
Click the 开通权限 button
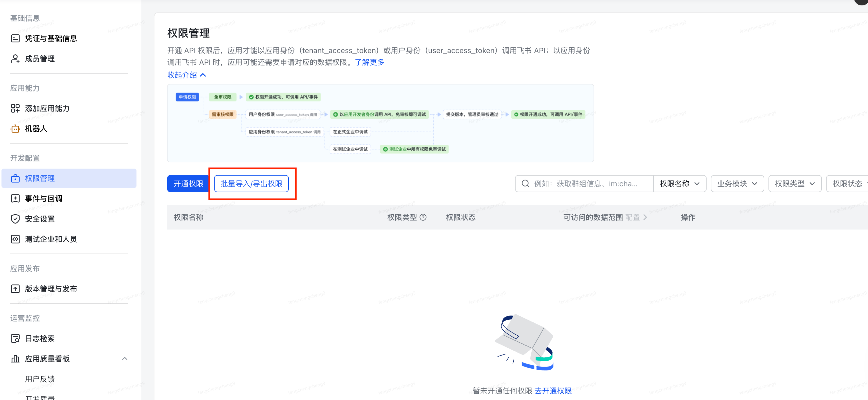(188, 183)
